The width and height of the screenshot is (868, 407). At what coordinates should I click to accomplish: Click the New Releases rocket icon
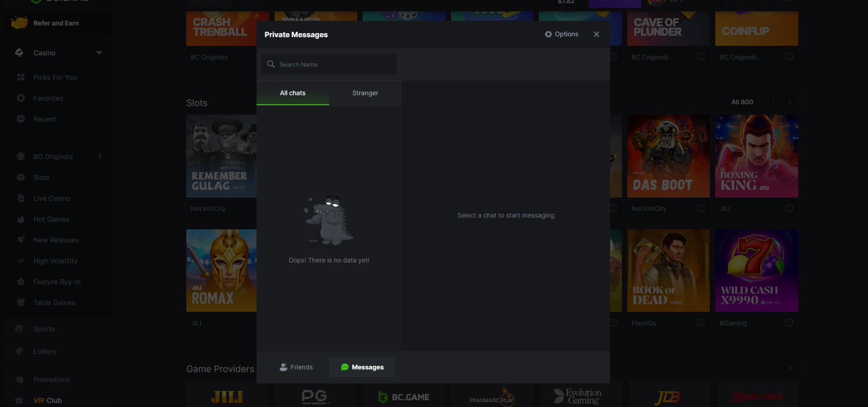click(21, 240)
